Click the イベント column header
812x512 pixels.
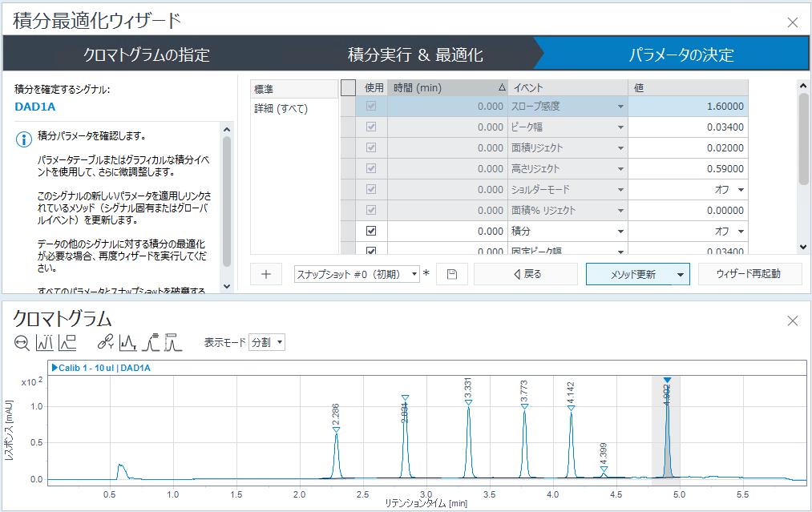[568, 88]
